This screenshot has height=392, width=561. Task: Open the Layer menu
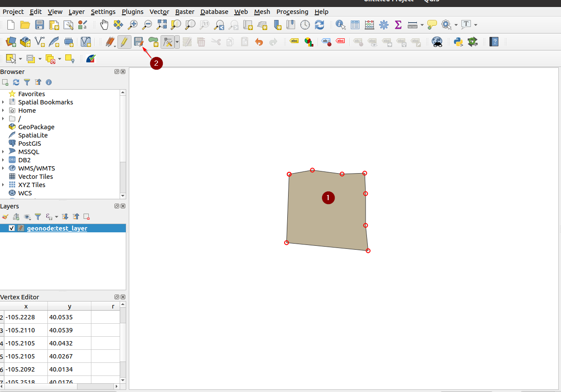click(x=77, y=12)
